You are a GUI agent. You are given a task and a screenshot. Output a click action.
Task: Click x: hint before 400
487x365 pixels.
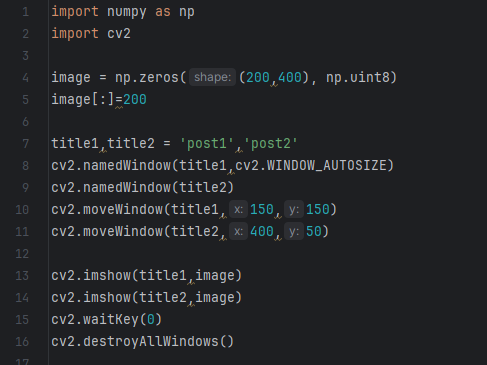[238, 231]
